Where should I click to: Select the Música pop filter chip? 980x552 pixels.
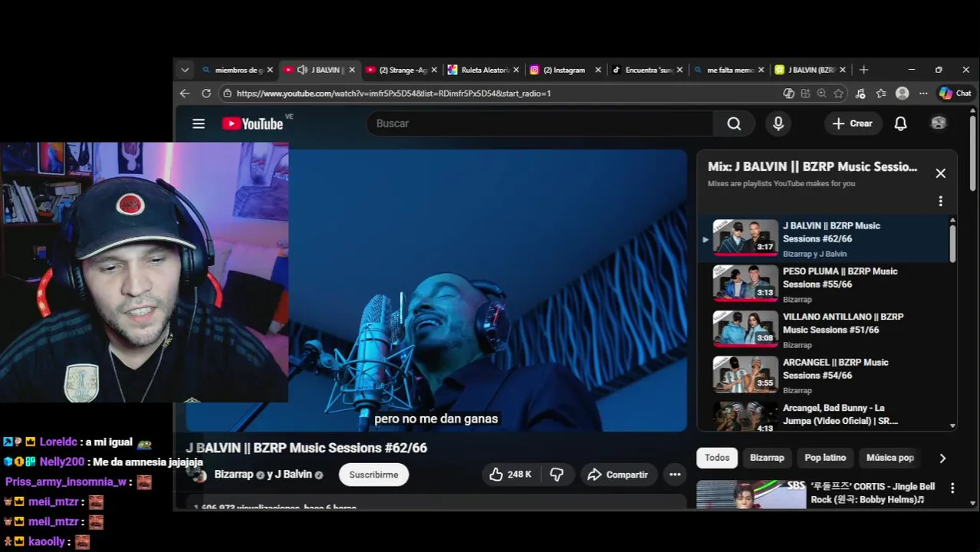tap(890, 458)
